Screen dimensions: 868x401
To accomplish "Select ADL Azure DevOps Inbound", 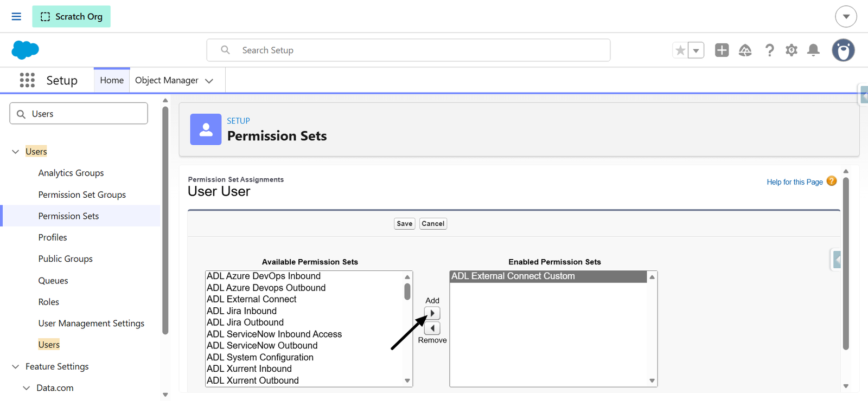I will pos(264,276).
